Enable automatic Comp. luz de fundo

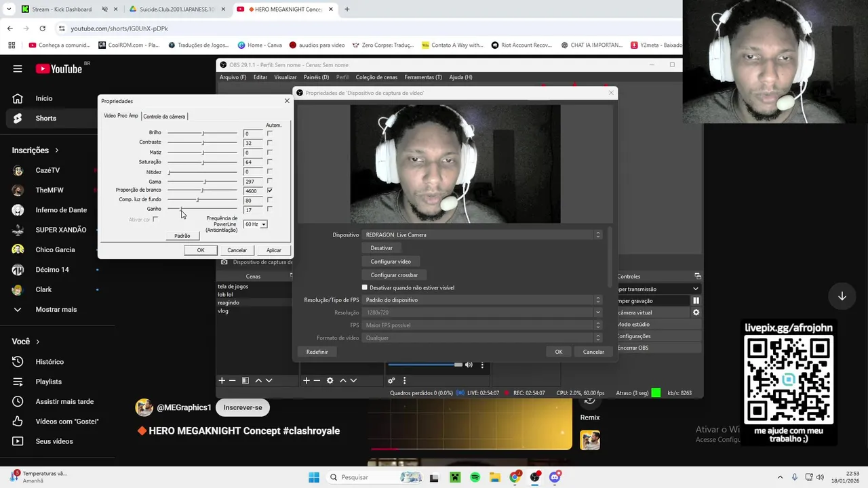pyautogui.click(x=269, y=200)
